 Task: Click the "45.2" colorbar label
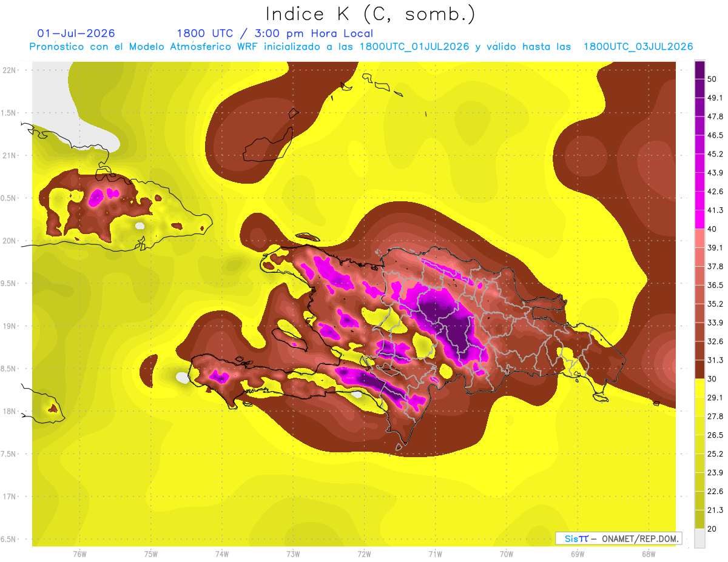715,154
